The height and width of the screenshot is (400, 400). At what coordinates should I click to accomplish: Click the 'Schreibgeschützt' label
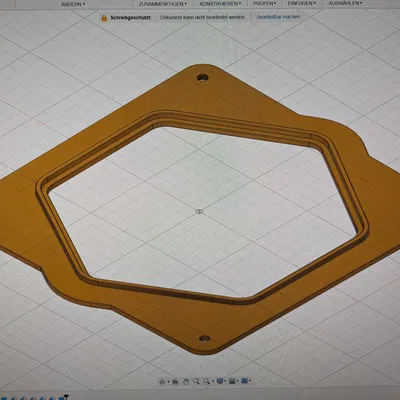[x=131, y=18]
